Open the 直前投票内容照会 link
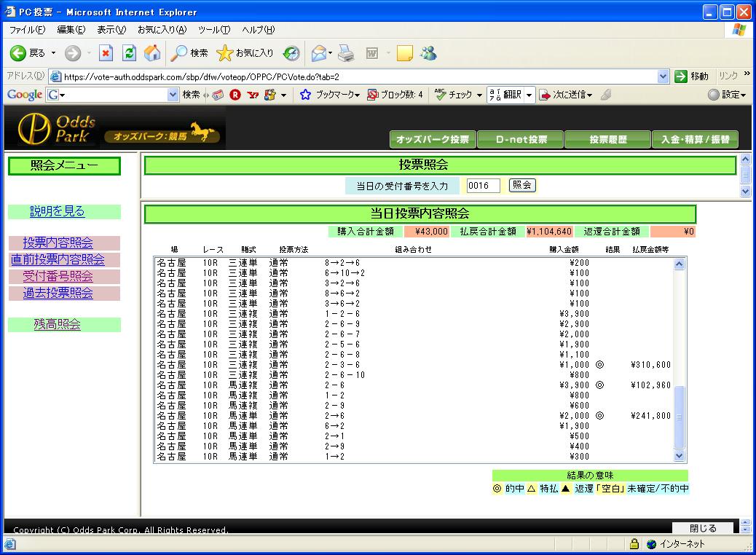756x555 pixels. [58, 259]
